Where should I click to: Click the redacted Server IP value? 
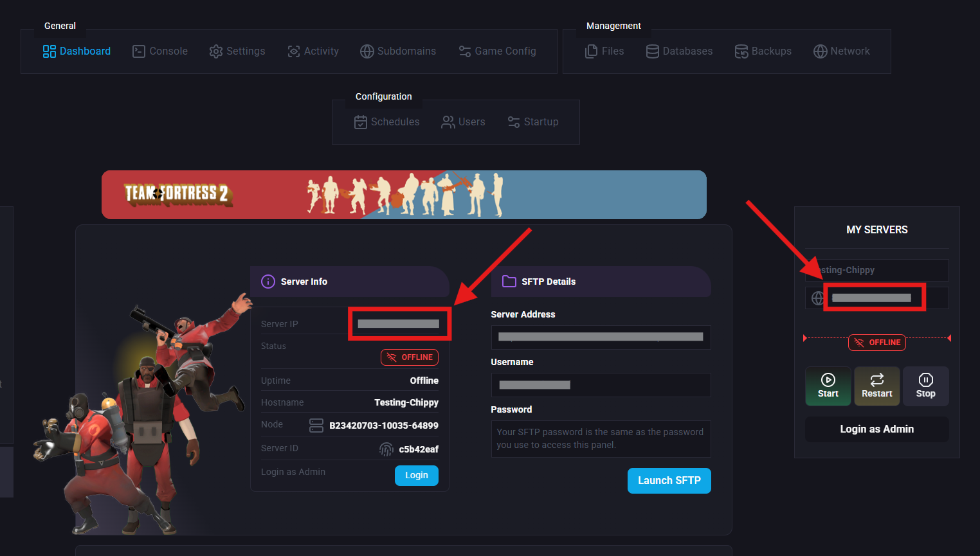[399, 324]
